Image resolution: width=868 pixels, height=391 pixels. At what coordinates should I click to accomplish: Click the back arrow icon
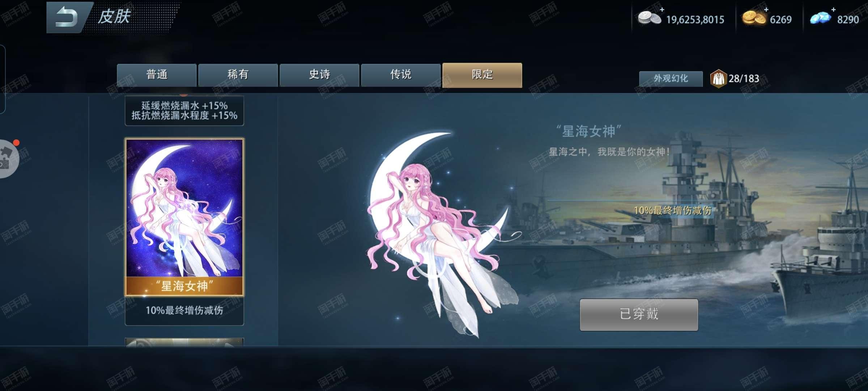(67, 17)
